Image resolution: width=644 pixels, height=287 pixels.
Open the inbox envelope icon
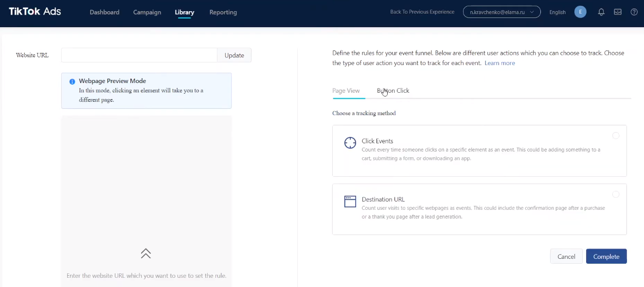[618, 12]
